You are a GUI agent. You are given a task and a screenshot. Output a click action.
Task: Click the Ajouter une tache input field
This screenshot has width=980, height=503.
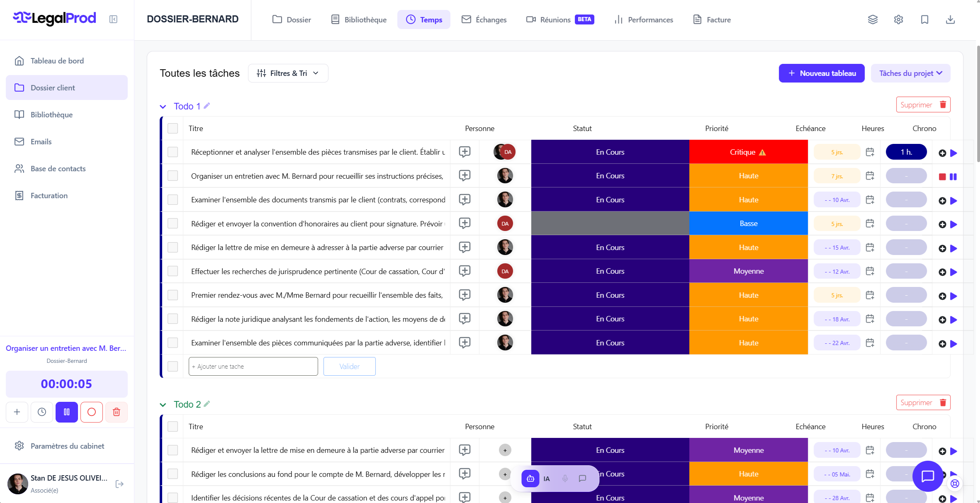coord(253,367)
